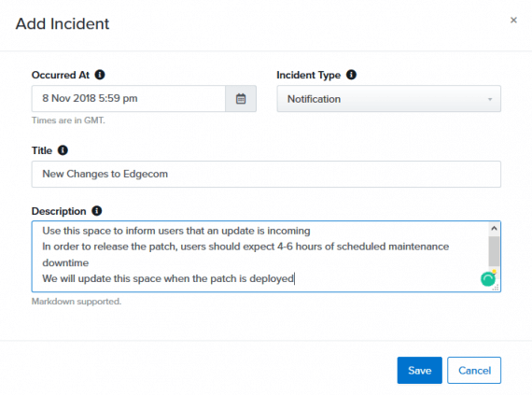Image resolution: width=532 pixels, height=395 pixels.
Task: Click the Occurred At info icon
Action: [x=100, y=75]
